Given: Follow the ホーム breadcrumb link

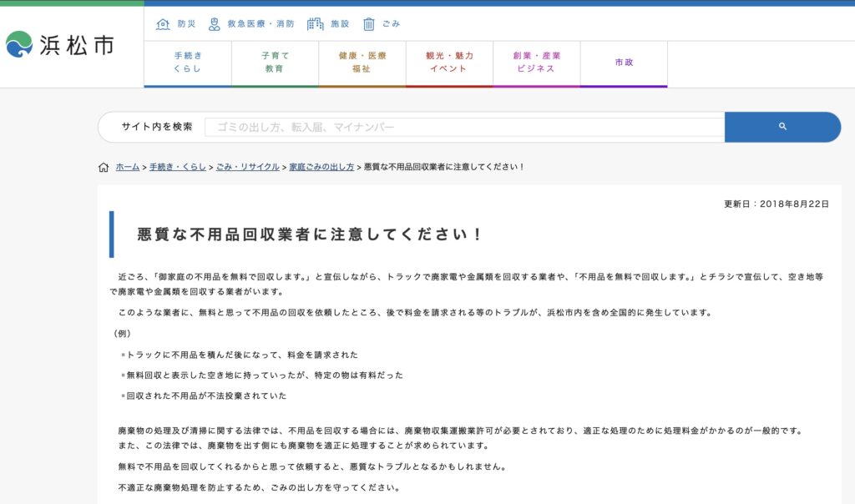Looking at the screenshot, I should 128,167.
